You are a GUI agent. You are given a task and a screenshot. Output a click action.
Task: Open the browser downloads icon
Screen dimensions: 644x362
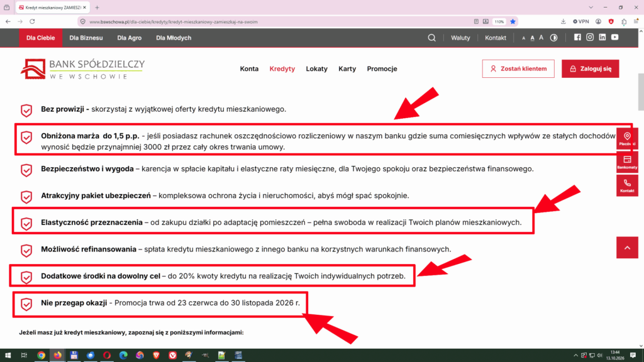pyautogui.click(x=563, y=22)
